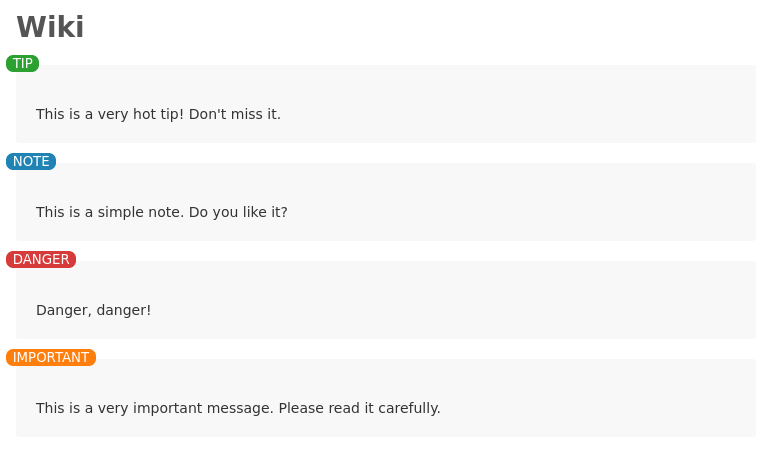766x453 pixels.
Task: Click the "Do you like it?" question
Action: (238, 213)
